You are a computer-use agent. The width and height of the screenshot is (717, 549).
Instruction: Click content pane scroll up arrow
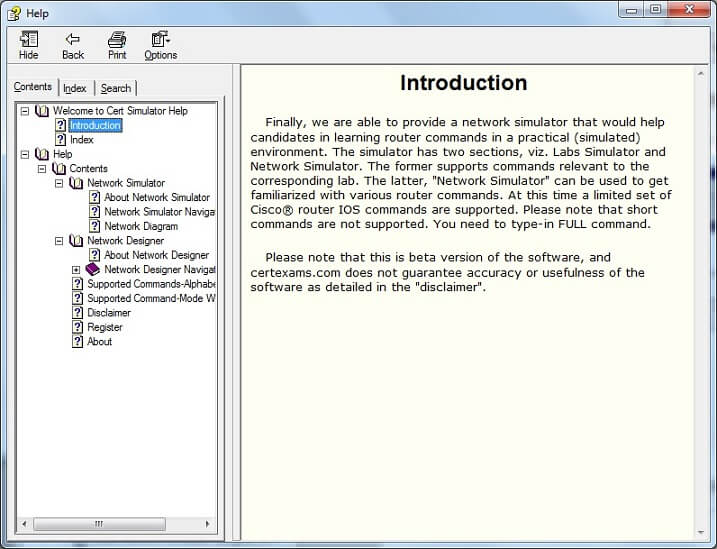(x=701, y=73)
